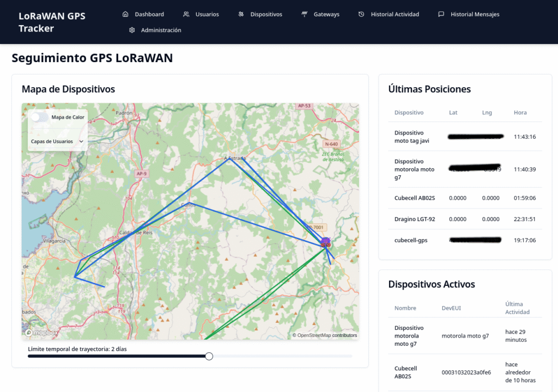This screenshot has height=392, width=558.
Task: Click the LoRaWAN GPS Tracker title
Action: point(52,22)
